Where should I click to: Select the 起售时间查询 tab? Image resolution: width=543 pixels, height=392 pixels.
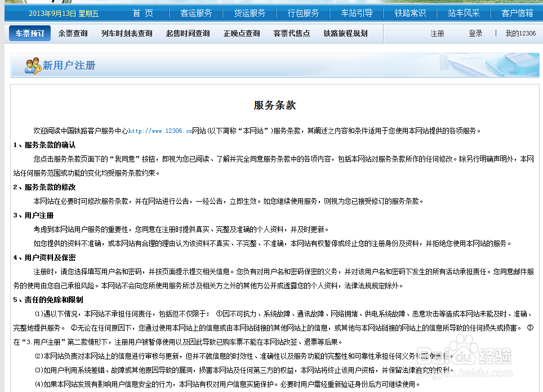coord(188,33)
